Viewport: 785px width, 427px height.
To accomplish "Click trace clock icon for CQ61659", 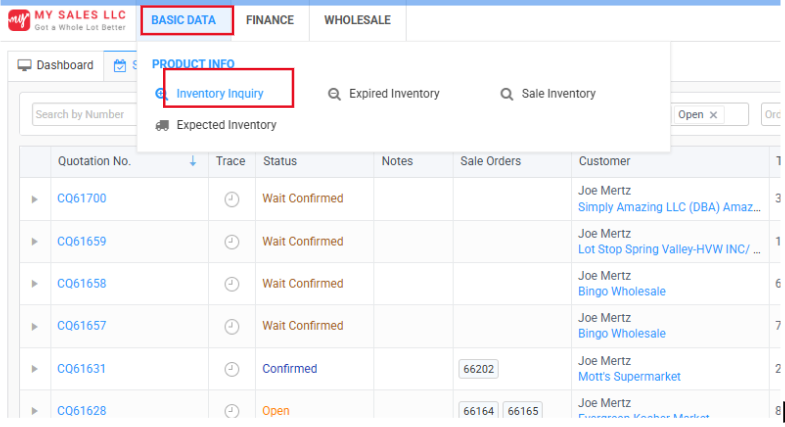I will tap(231, 242).
